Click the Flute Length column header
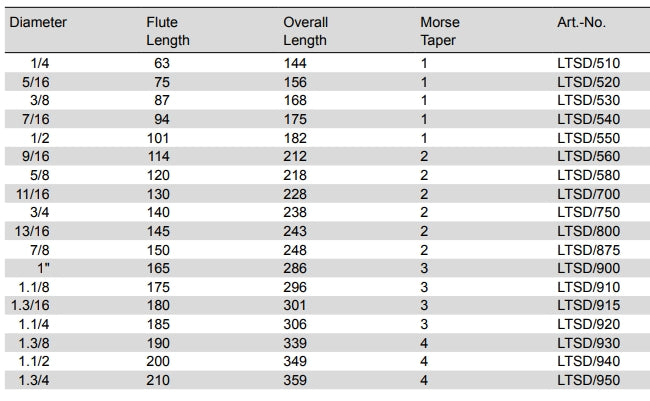 167,31
